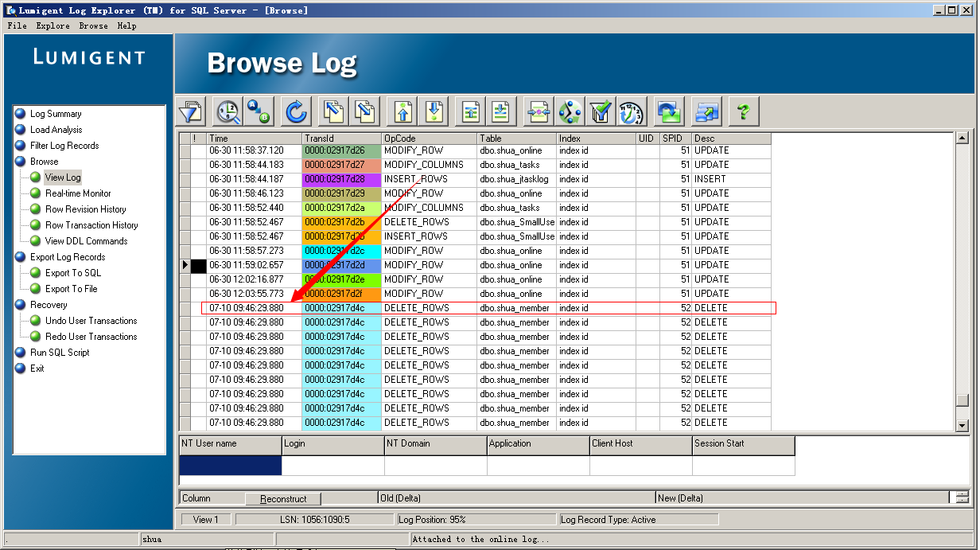
Task: Click the blue ball next to Exit
Action: (21, 369)
